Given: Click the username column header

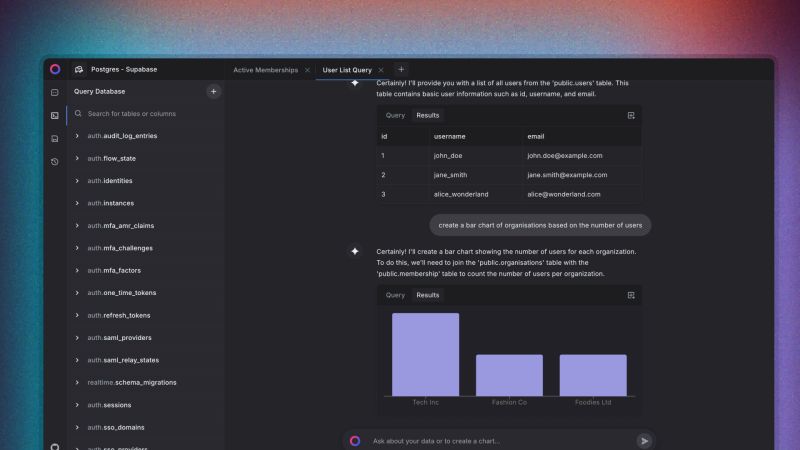Looking at the screenshot, I should [x=449, y=137].
